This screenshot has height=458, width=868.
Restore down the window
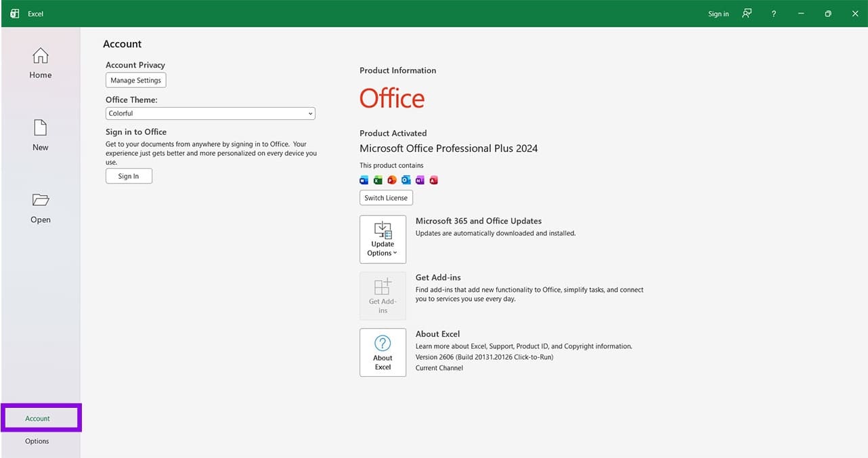[827, 14]
